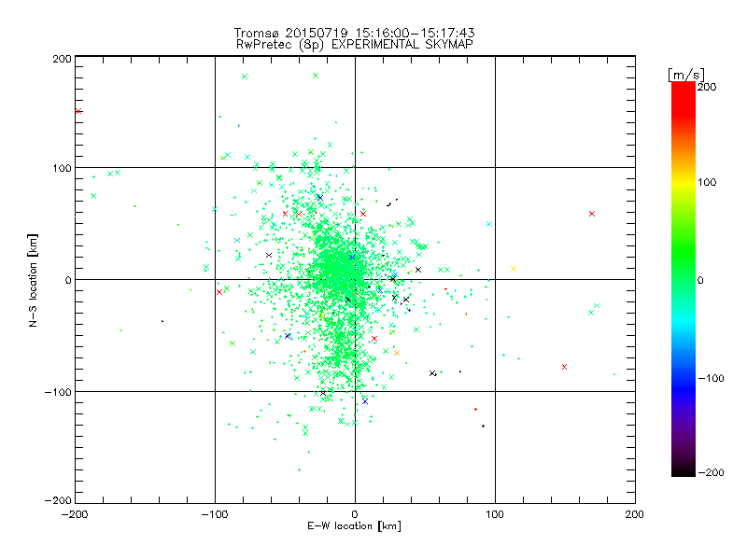Screen dimensions: 747x560
Task: Click the velocity color bar
Action: [x=684, y=278]
